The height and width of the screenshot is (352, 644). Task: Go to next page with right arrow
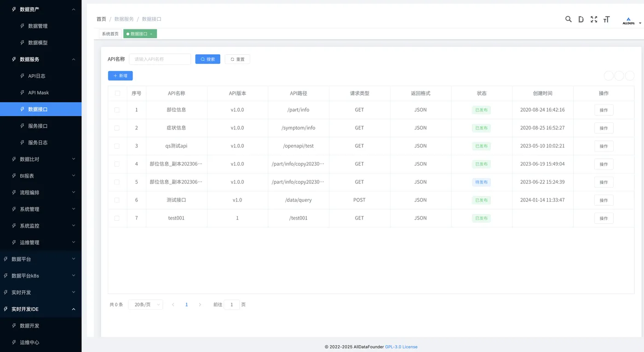pos(200,305)
